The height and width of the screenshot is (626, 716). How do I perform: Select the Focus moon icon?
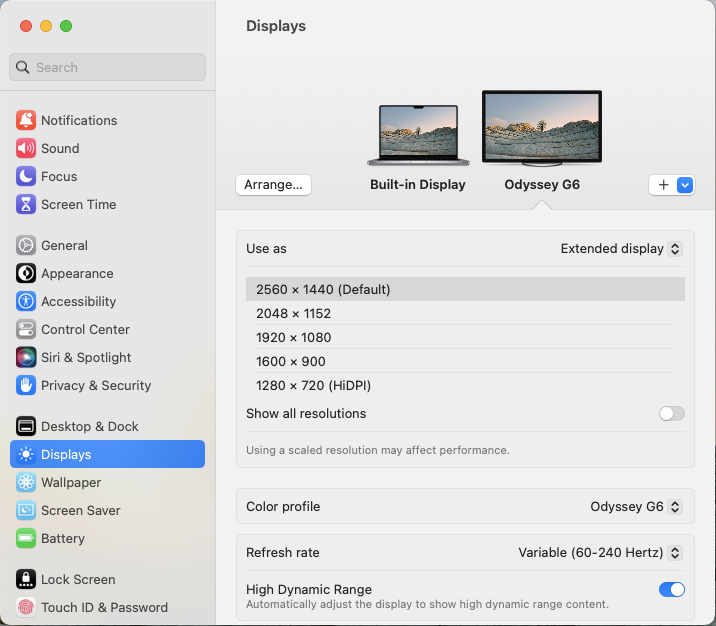pos(26,176)
